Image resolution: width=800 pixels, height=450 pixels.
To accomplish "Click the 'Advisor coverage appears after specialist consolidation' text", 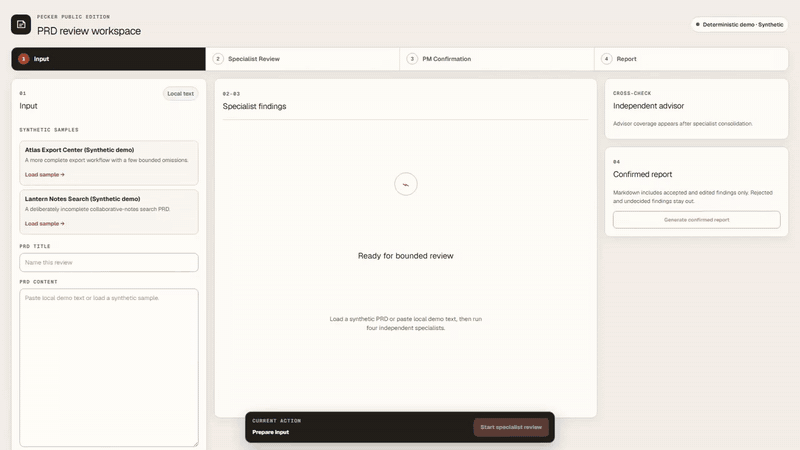I will [683, 124].
